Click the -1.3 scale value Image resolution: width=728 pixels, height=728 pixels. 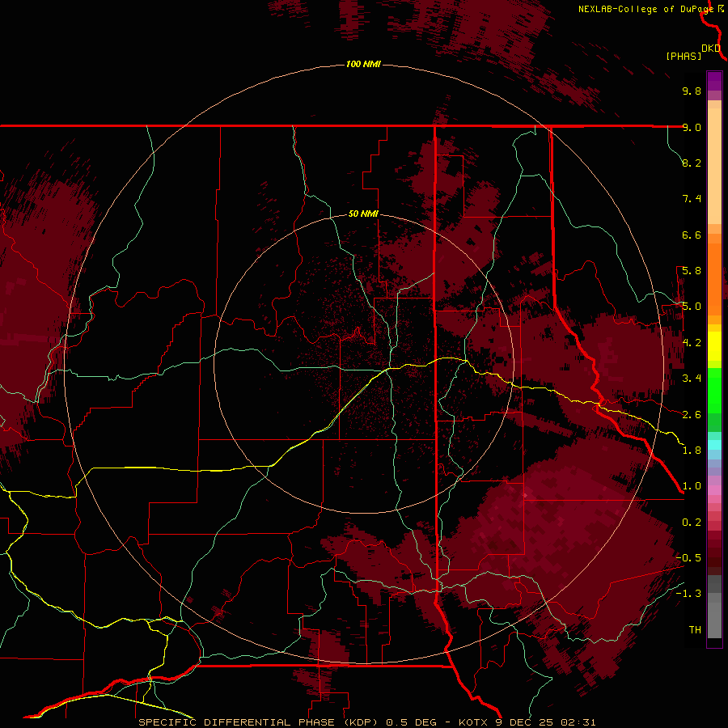click(688, 594)
